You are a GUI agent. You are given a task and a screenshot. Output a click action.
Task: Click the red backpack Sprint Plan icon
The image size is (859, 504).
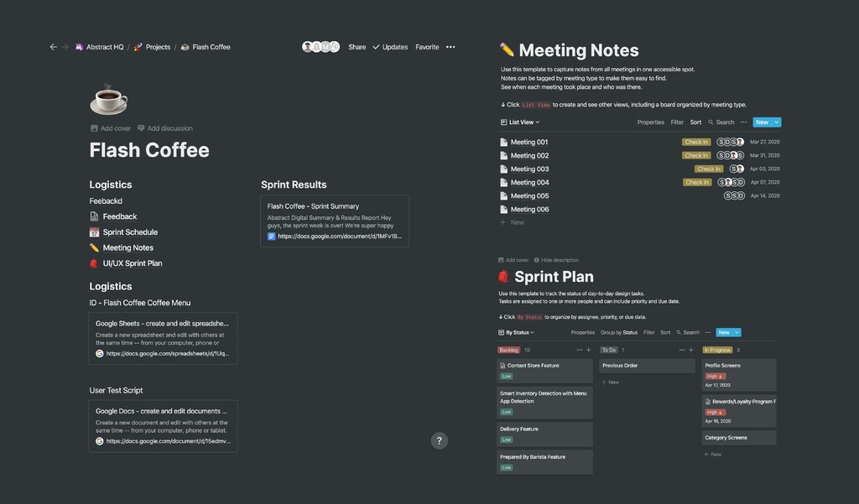click(x=503, y=277)
